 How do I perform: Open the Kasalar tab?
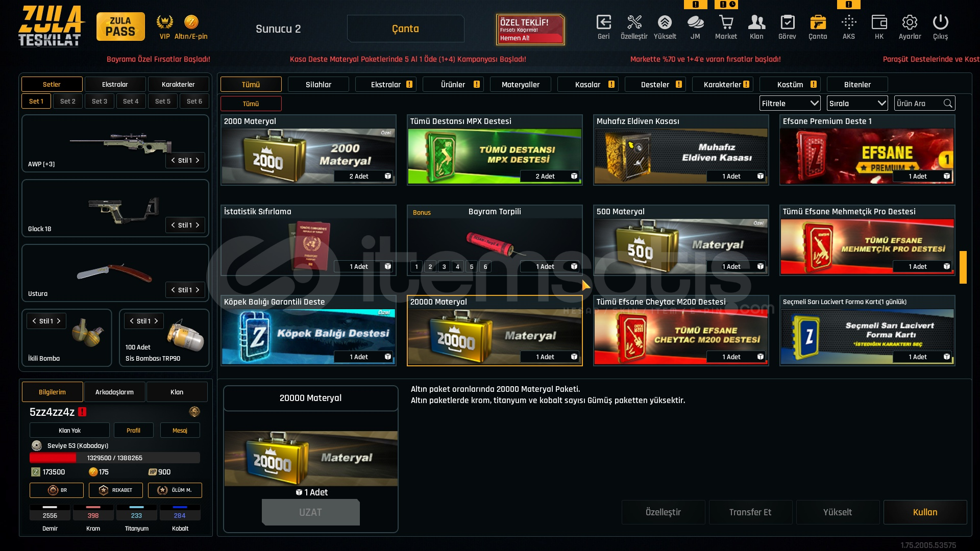pyautogui.click(x=588, y=84)
